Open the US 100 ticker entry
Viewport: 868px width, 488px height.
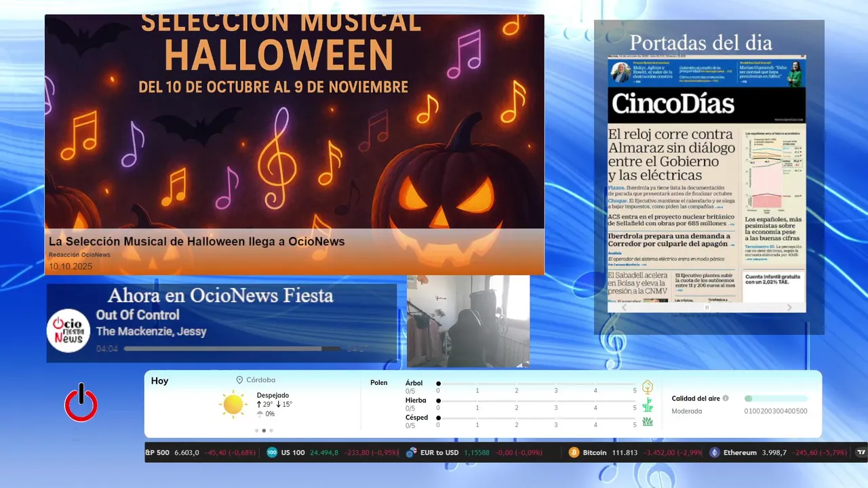(x=332, y=453)
